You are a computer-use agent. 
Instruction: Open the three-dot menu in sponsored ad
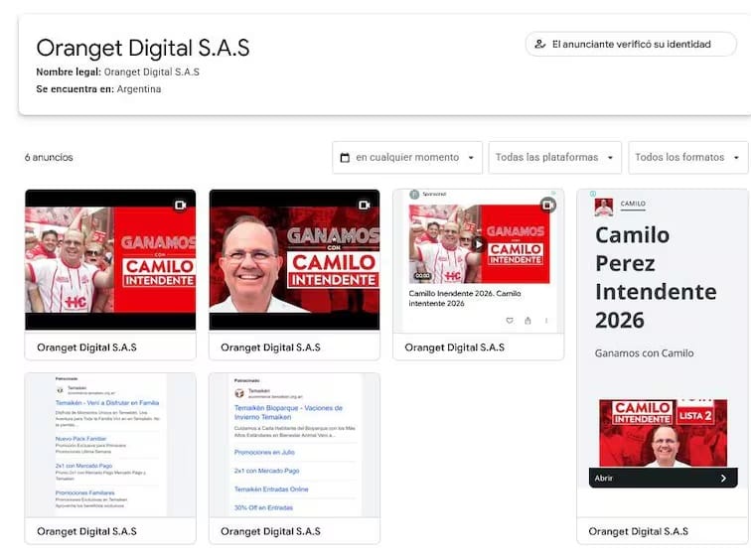pyautogui.click(x=546, y=321)
